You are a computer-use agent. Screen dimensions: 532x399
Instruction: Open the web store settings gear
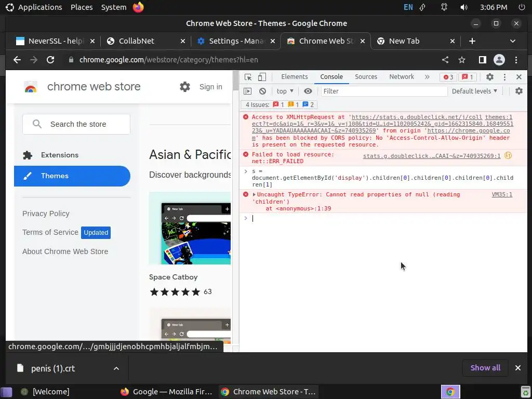(x=185, y=87)
